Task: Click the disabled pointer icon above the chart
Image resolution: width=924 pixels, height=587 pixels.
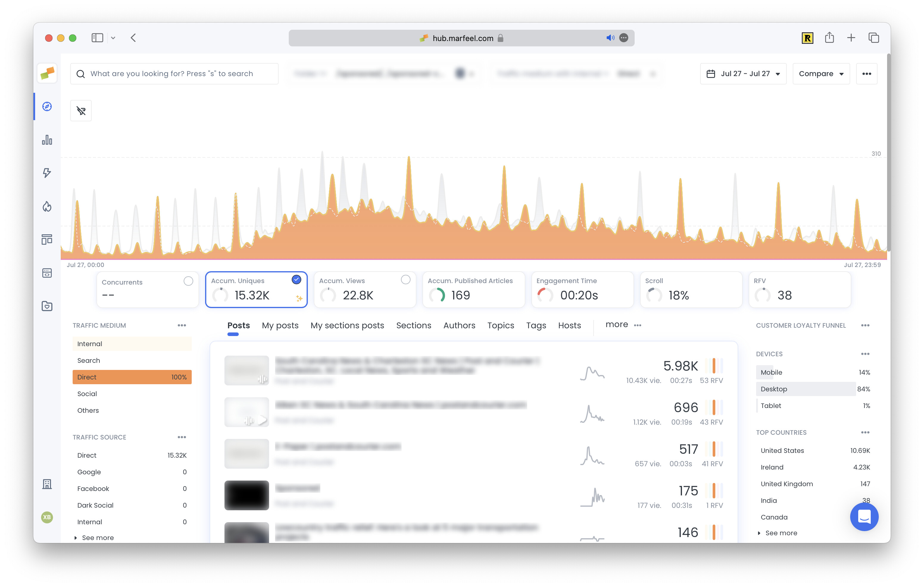Action: [x=81, y=110]
